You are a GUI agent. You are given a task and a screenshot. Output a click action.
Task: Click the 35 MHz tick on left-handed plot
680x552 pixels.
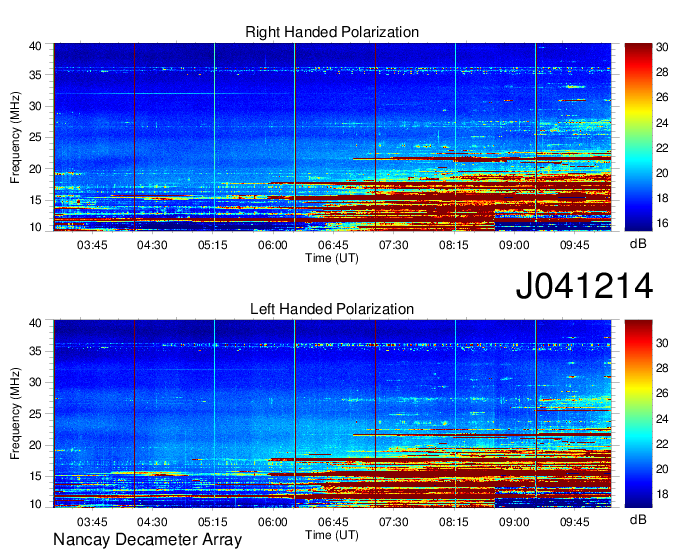click(x=35, y=351)
